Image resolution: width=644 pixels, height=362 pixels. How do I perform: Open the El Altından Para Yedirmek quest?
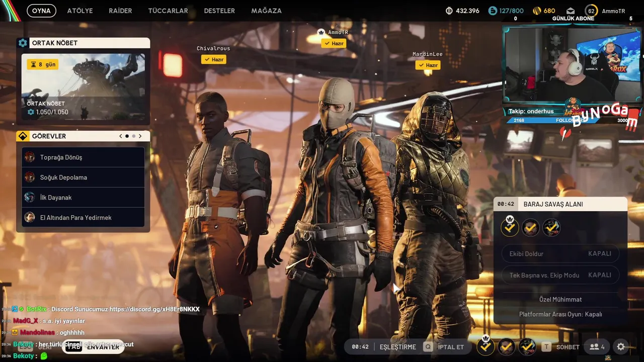[83, 217]
